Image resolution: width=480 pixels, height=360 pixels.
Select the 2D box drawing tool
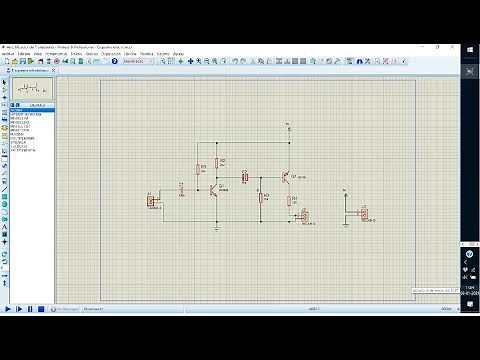(x=4, y=197)
